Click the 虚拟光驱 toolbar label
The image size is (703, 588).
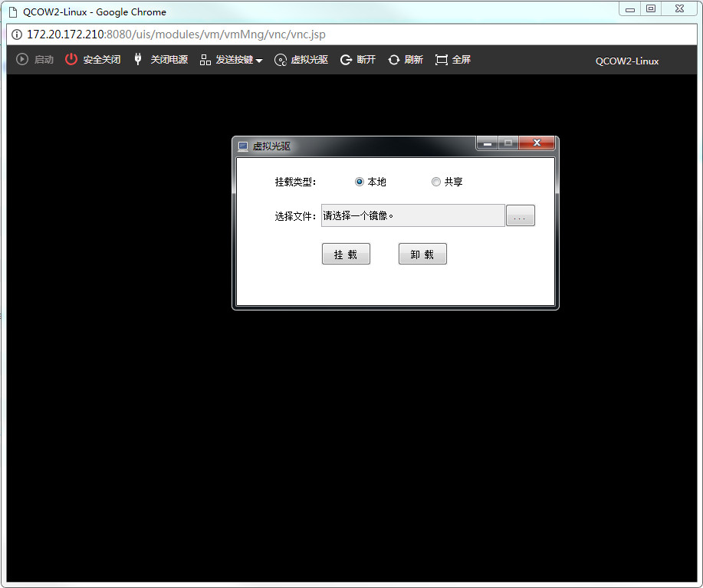click(310, 60)
